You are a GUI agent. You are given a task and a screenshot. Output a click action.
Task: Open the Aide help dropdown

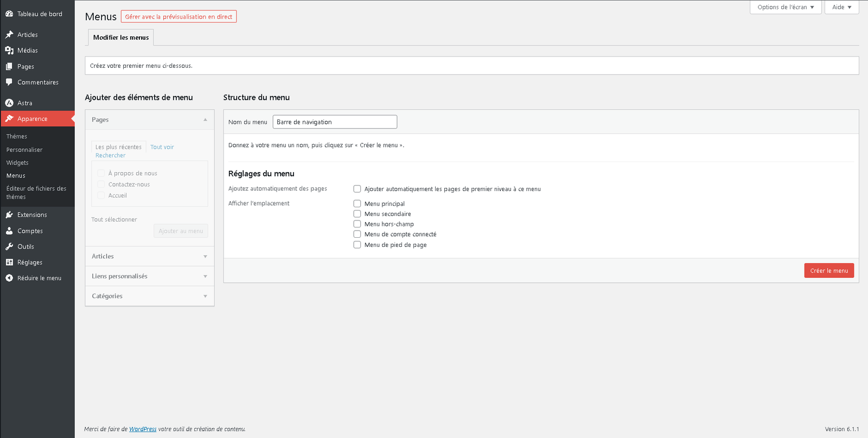pyautogui.click(x=841, y=7)
